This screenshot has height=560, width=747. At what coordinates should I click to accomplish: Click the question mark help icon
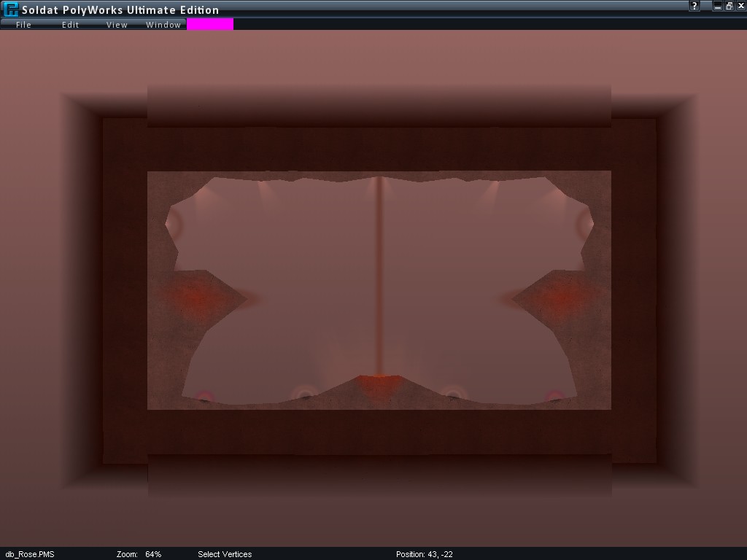pyautogui.click(x=695, y=6)
